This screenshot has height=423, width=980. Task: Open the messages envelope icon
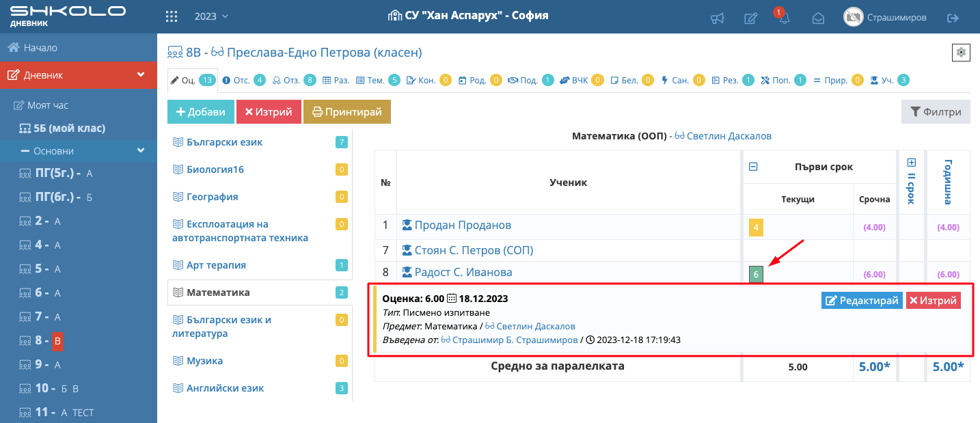tap(818, 18)
